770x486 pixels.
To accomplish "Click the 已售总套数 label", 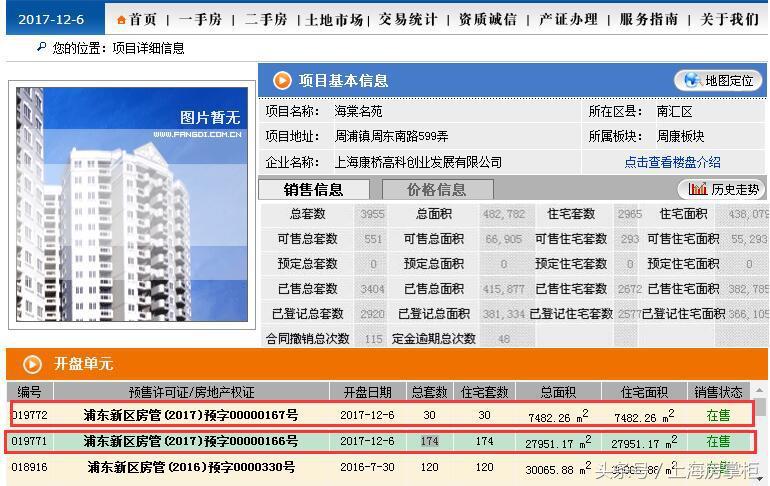I will pyautogui.click(x=307, y=289).
